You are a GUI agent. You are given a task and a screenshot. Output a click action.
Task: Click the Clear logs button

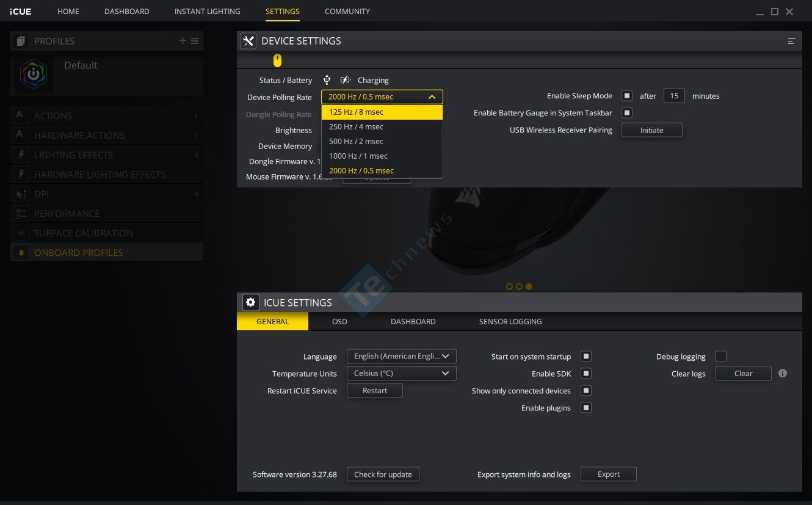click(743, 373)
